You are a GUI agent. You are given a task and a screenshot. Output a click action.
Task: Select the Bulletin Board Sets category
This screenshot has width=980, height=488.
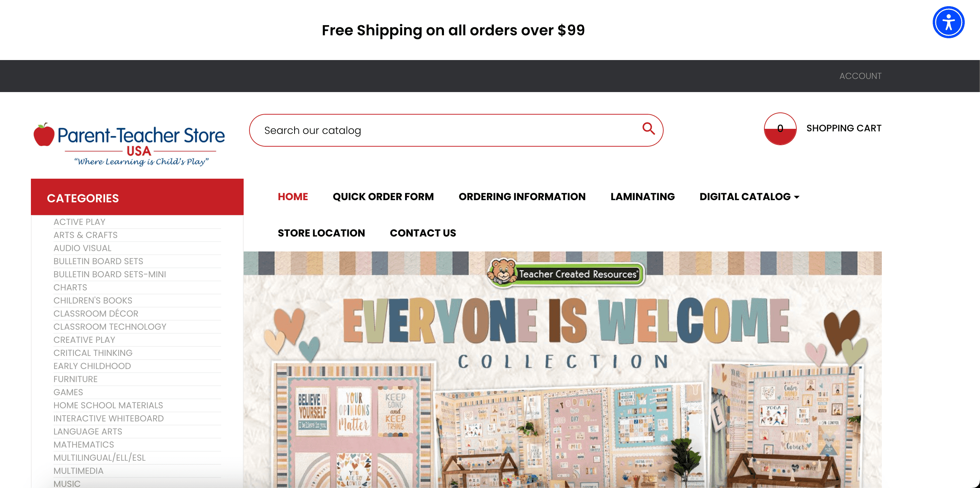pos(98,261)
